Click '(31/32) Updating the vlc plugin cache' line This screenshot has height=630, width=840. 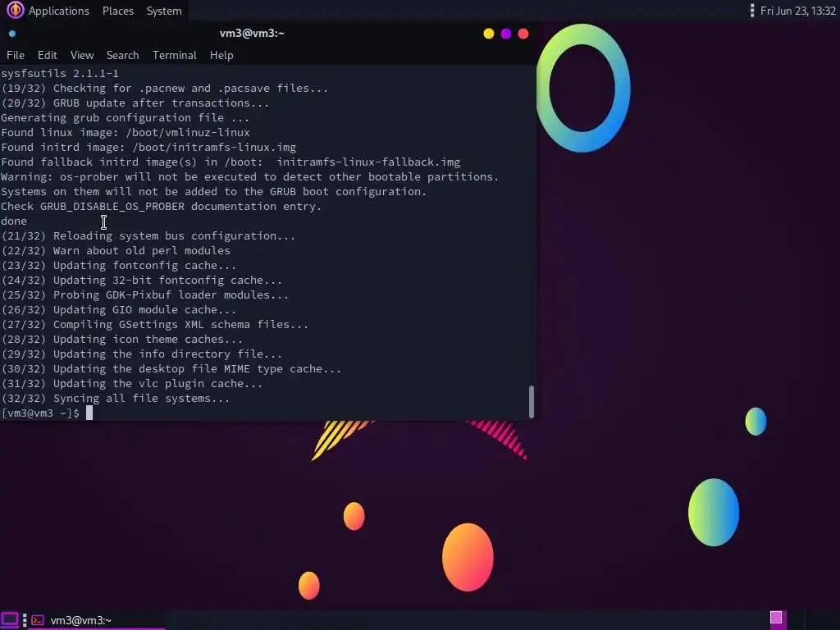point(132,384)
